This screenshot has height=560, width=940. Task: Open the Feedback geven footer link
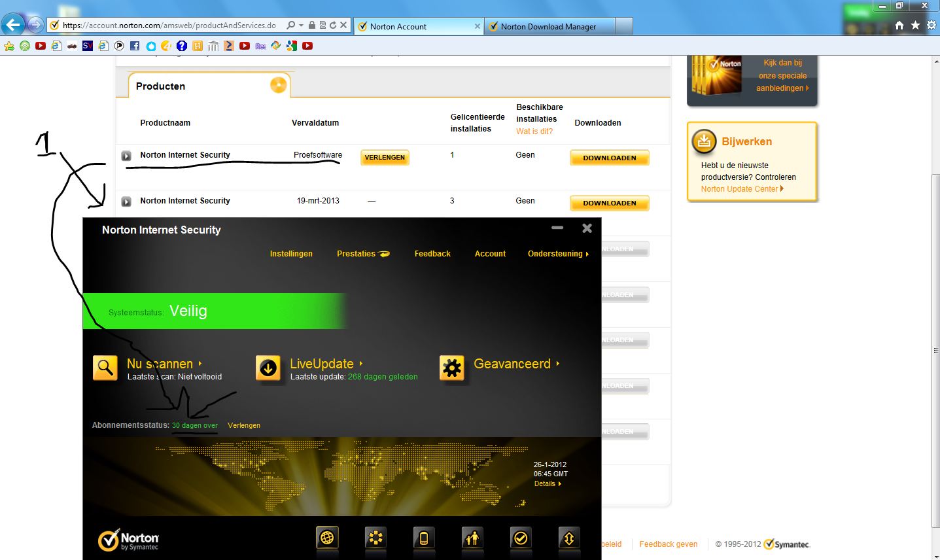click(x=669, y=544)
